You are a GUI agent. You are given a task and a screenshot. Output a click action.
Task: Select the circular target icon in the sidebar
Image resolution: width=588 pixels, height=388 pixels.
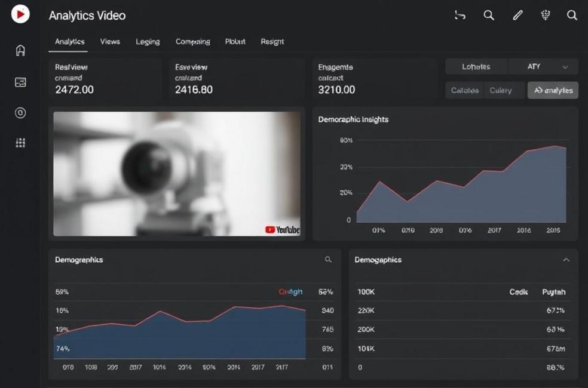(20, 113)
